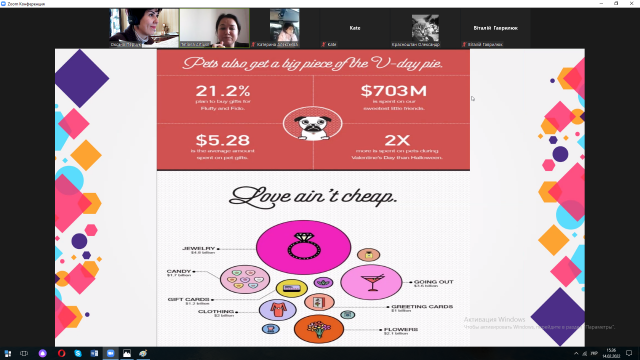Click the candy hearts circle
The width and height of the screenshot is (640, 360).
[244, 280]
